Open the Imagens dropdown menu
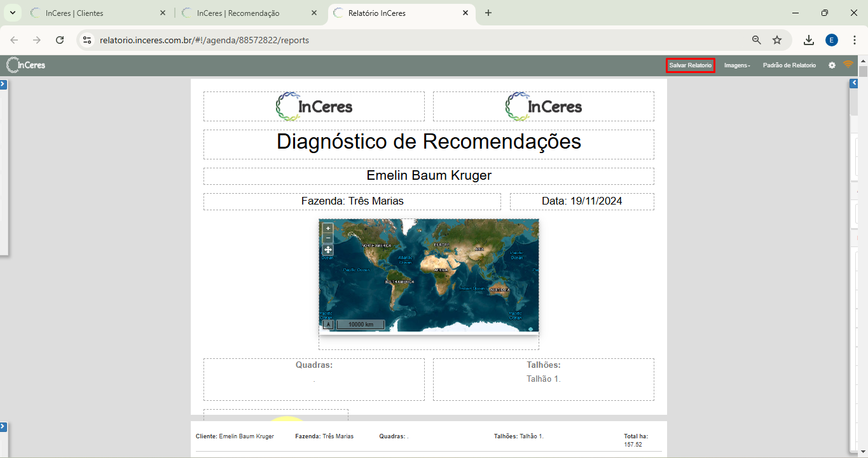The width and height of the screenshot is (868, 458). coord(737,65)
